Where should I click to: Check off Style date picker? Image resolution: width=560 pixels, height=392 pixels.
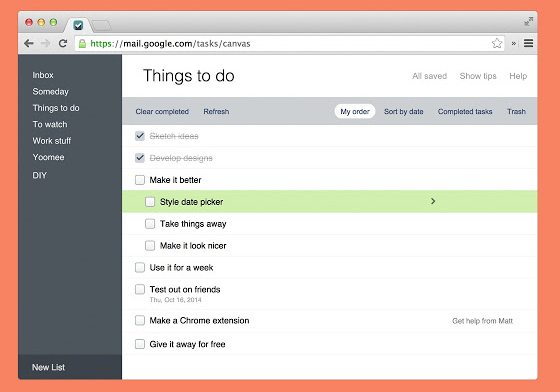150,202
